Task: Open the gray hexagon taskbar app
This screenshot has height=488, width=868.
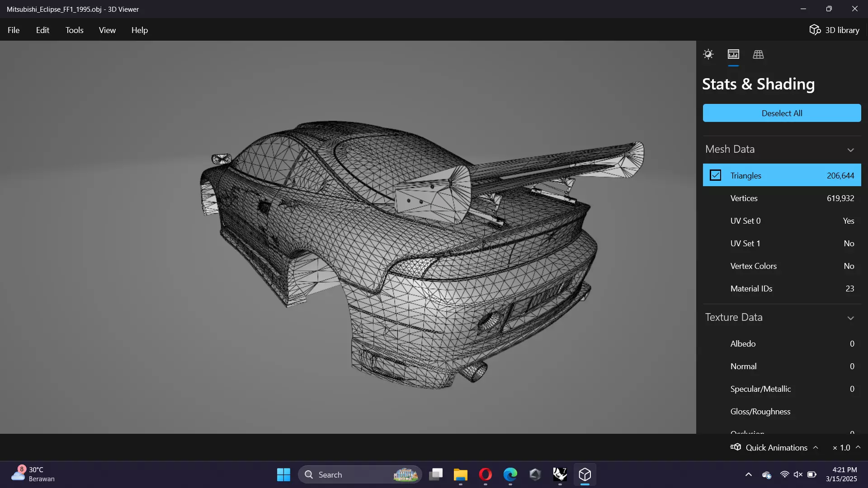Action: 535,474
